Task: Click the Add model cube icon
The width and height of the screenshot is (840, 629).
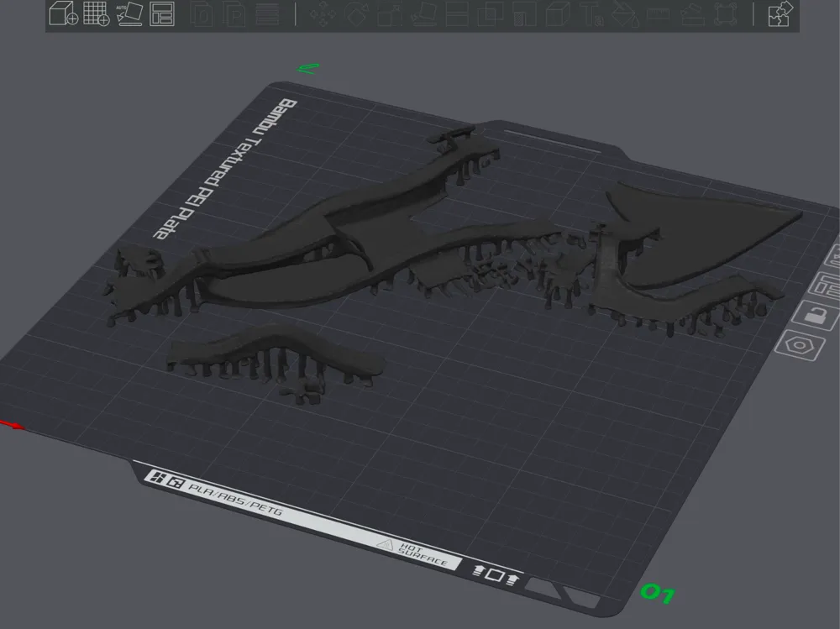Action: point(63,13)
